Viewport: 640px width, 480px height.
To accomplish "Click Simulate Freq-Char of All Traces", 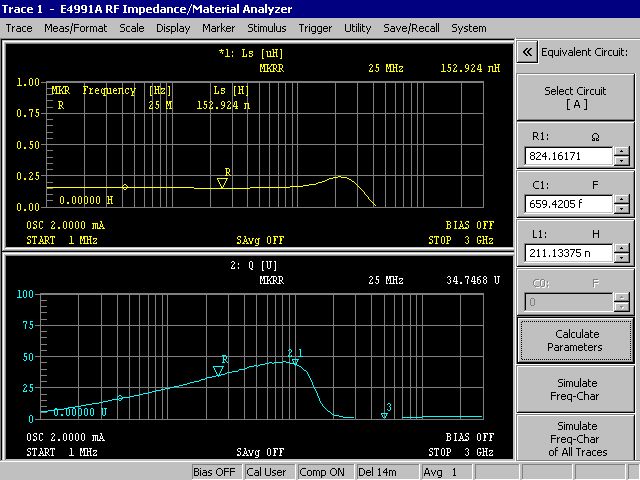I will click(x=573, y=439).
